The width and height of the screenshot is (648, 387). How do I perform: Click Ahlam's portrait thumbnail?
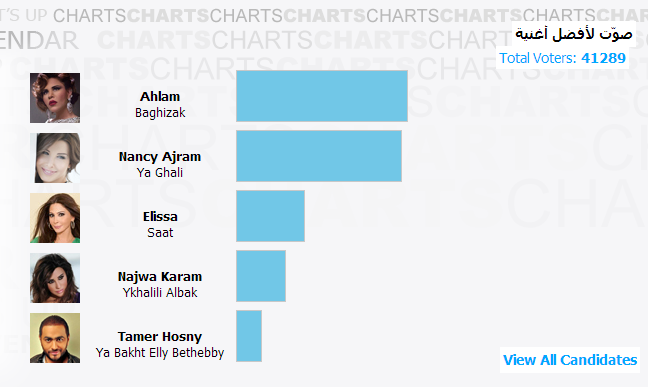[x=55, y=98]
